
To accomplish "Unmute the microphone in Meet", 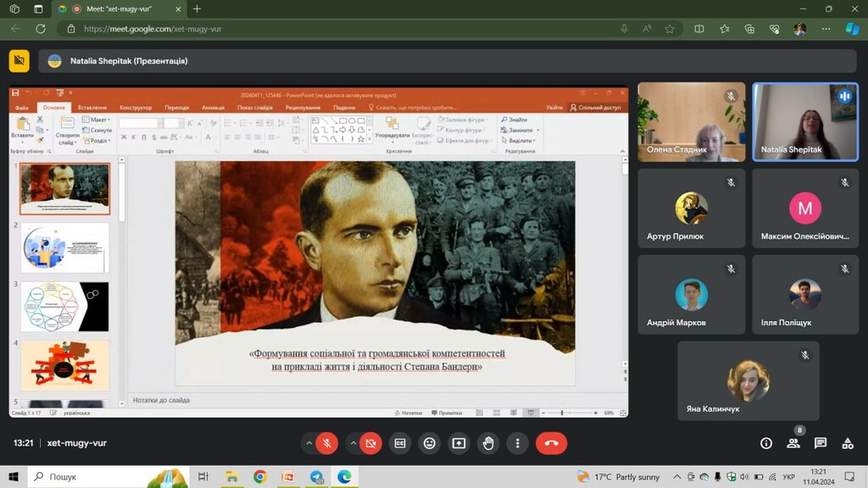I will pyautogui.click(x=327, y=443).
